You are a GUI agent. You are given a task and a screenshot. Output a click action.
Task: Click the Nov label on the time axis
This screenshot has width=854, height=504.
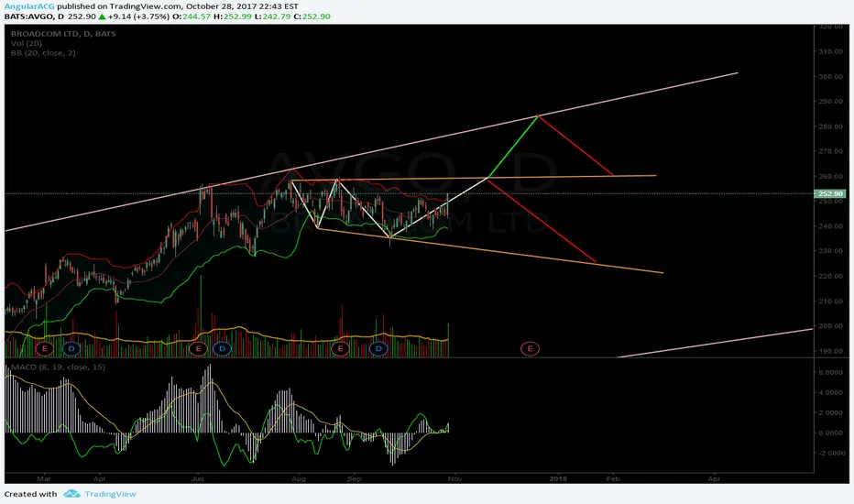click(x=454, y=479)
